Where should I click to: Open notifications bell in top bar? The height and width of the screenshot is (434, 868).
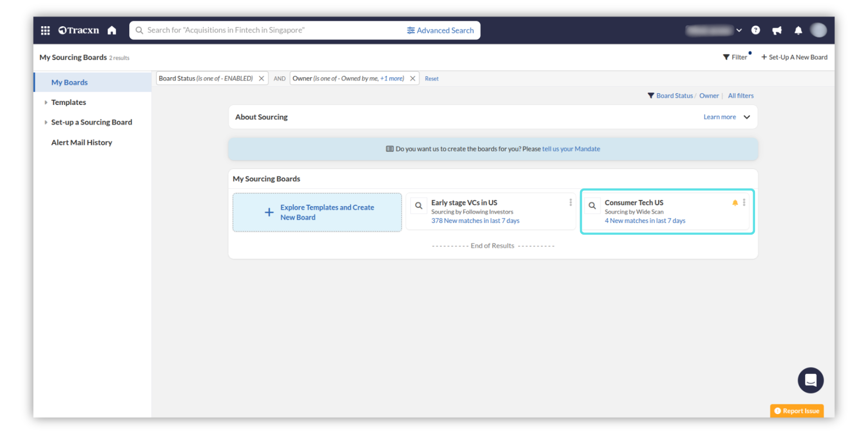coord(798,30)
